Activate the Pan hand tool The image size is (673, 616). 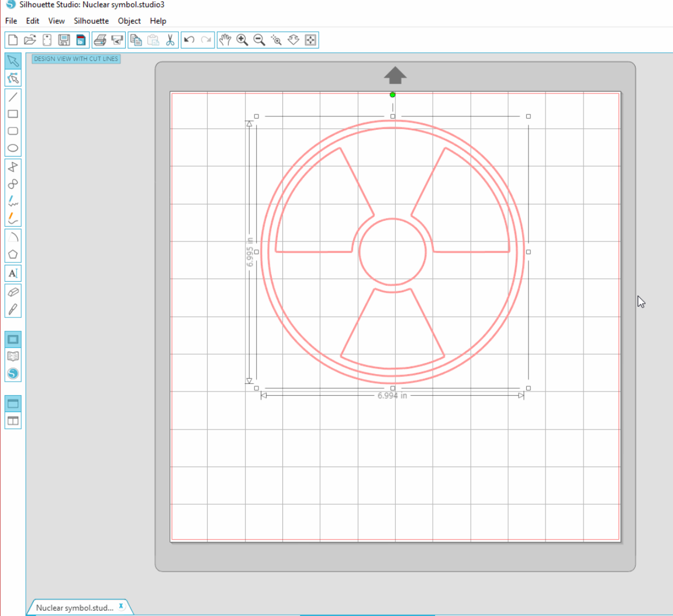pyautogui.click(x=225, y=40)
